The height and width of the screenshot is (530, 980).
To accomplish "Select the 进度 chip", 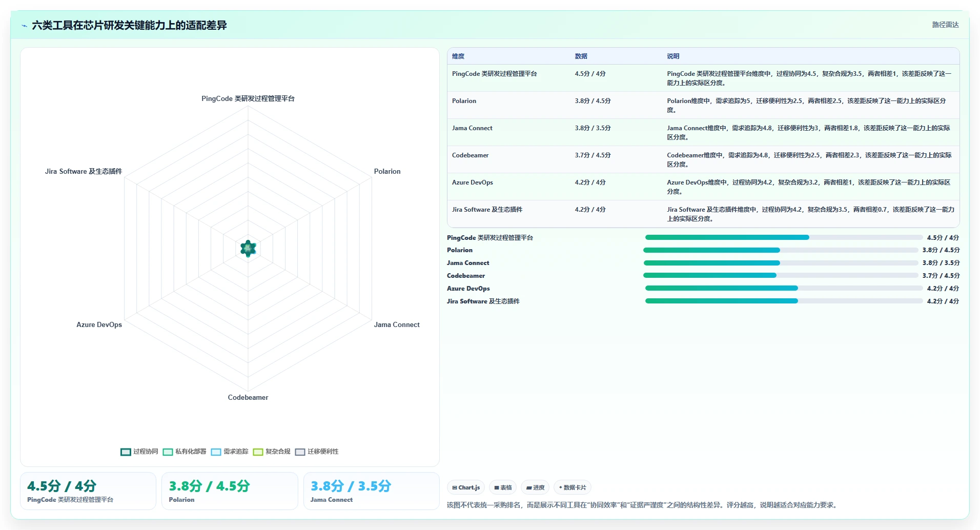I will 535,487.
